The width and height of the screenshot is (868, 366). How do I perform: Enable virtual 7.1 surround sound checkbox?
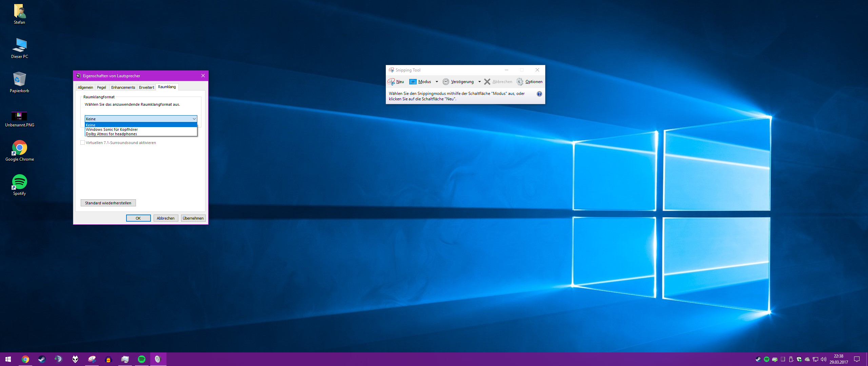83,143
